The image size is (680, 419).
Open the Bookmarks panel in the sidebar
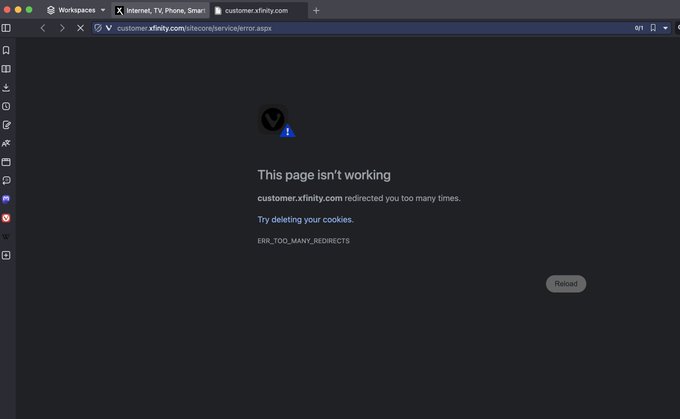pos(6,50)
